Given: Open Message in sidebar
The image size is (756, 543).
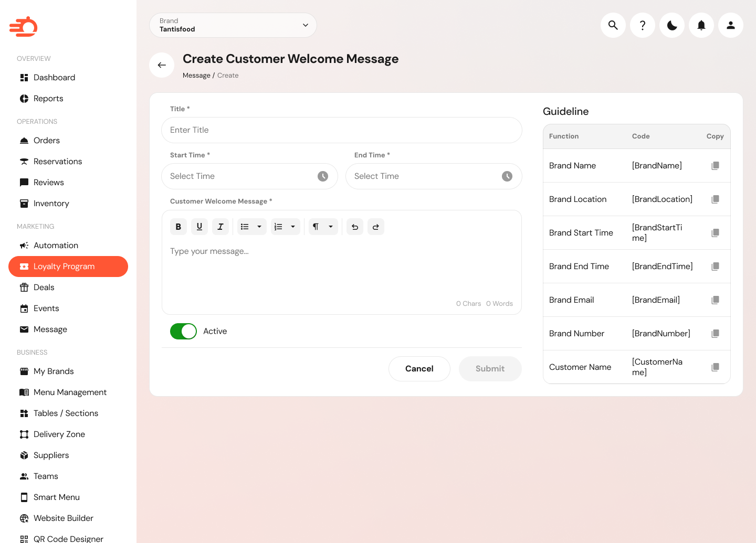Looking at the screenshot, I should click(x=68, y=329).
